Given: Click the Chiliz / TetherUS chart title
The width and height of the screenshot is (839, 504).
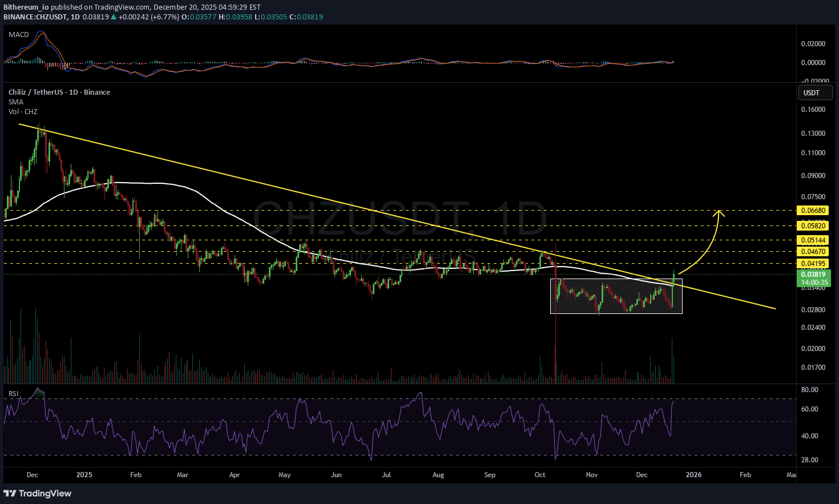Looking at the screenshot, I should (59, 92).
